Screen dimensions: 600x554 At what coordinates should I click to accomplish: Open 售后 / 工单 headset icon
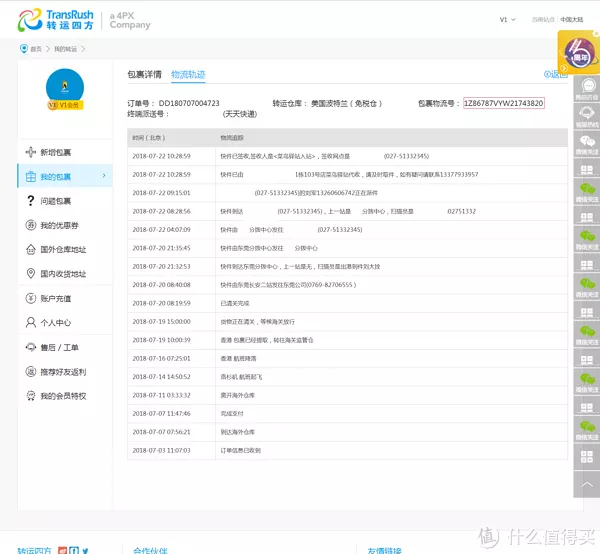(31, 347)
